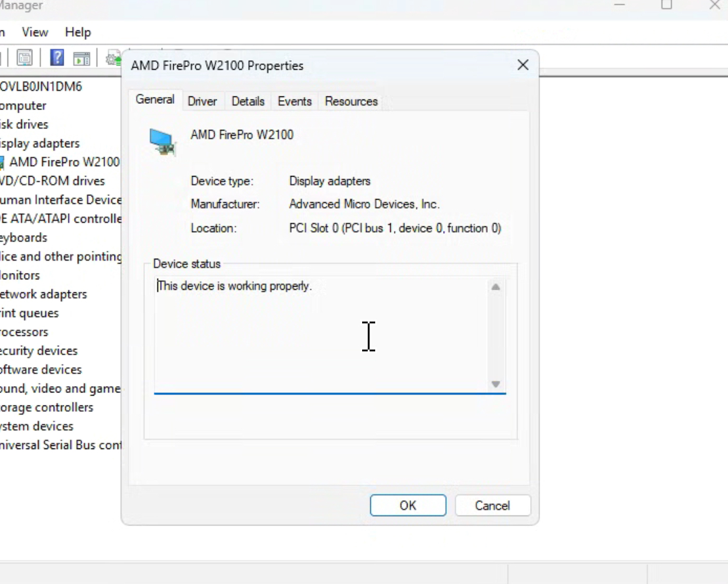Select the OVLB0JN1DM6 computer root node
728x584 pixels.
point(41,86)
